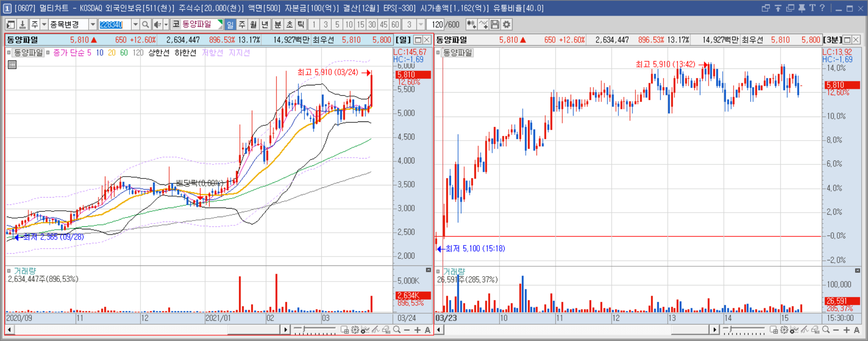868x341 pixels.
Task: Click the download arrow toolbar icon
Action: tap(22, 24)
